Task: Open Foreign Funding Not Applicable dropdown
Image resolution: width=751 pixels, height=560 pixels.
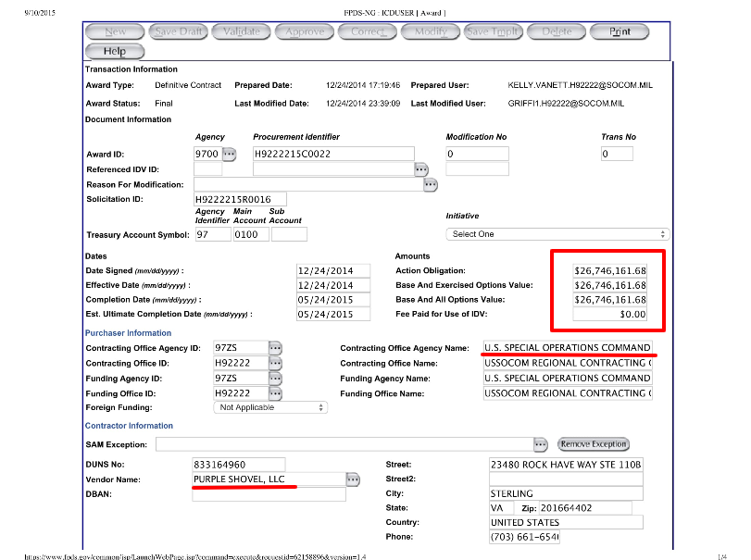Action: 270,407
